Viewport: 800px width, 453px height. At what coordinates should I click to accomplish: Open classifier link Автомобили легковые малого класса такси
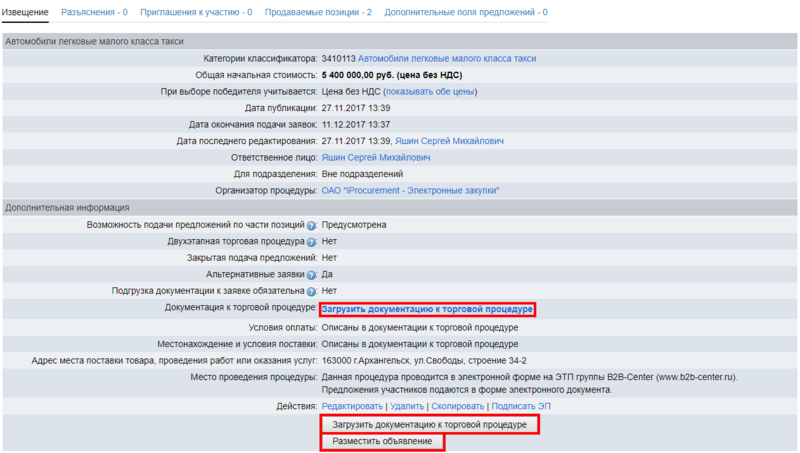tap(446, 59)
